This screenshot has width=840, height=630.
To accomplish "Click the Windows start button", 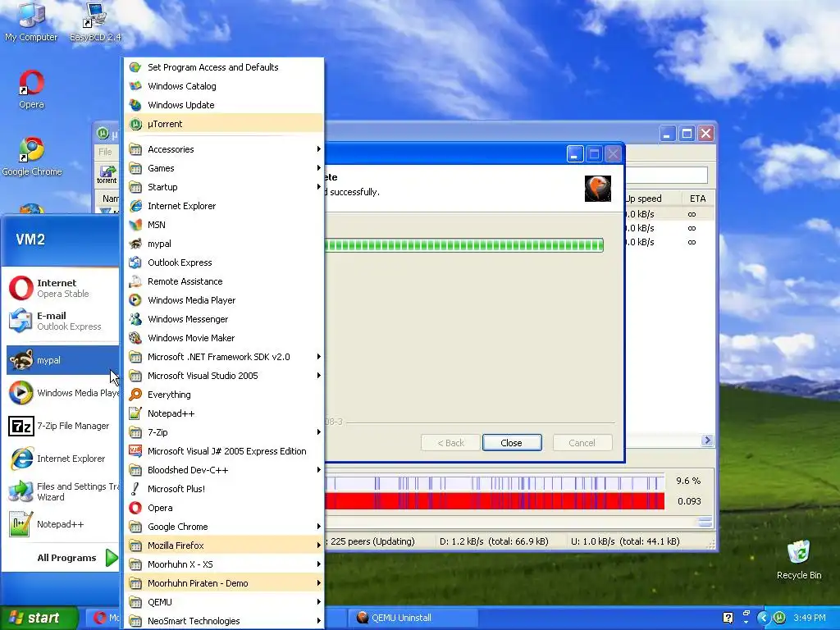I will [39, 618].
